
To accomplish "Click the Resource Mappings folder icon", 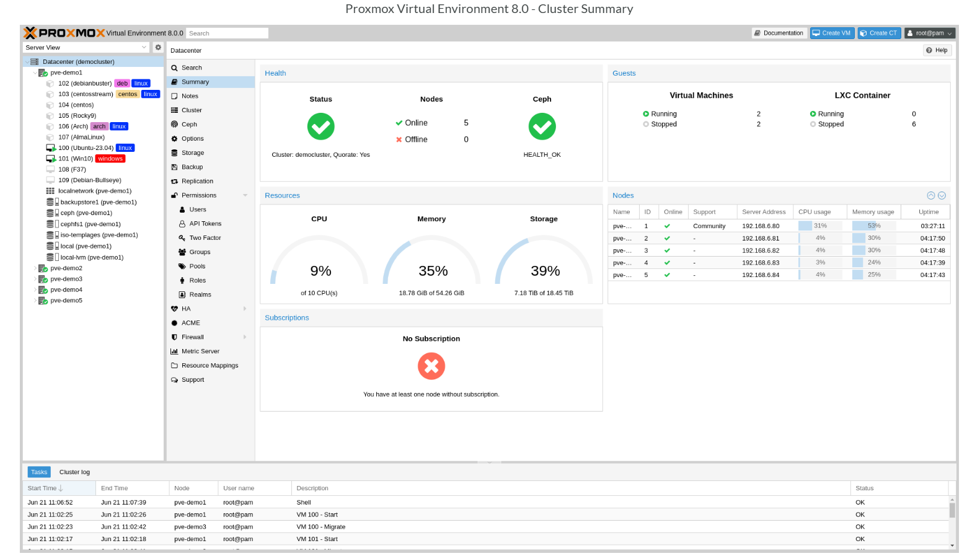I will coord(174,366).
